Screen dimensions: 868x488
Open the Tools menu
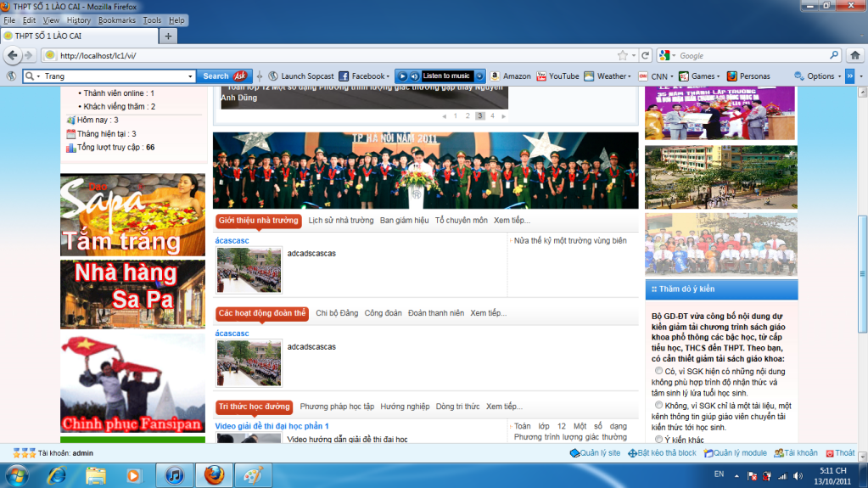click(x=152, y=20)
